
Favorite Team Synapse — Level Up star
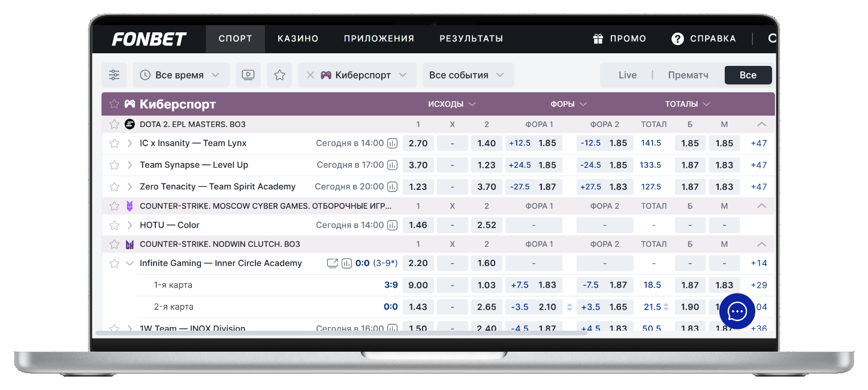point(114,165)
